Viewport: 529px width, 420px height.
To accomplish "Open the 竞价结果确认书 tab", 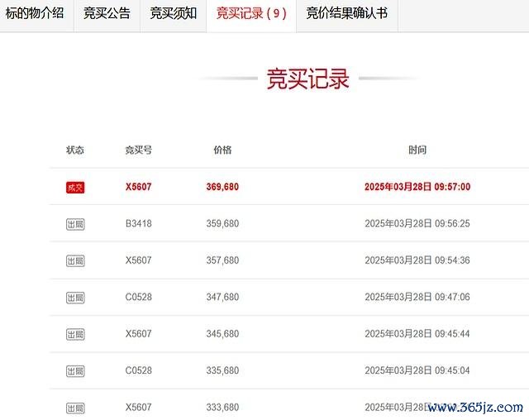I will tap(347, 13).
